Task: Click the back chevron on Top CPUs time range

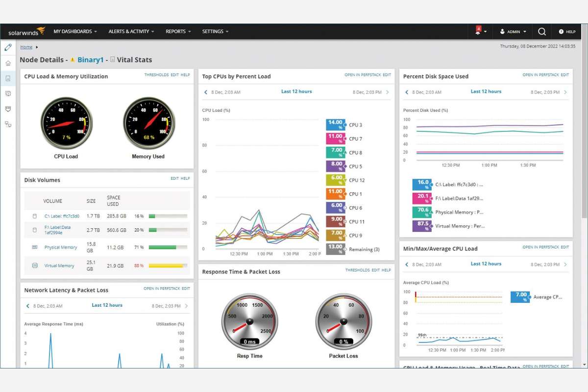Action: coord(205,91)
